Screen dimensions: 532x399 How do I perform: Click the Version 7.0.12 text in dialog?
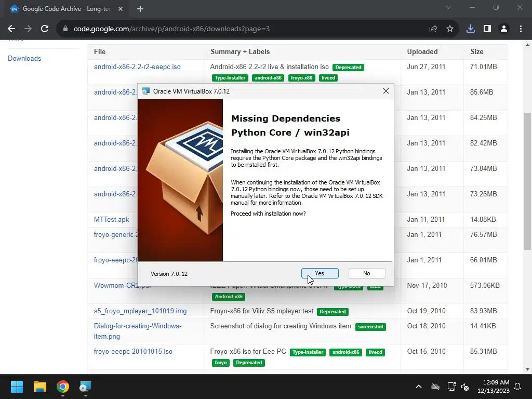[x=169, y=274]
